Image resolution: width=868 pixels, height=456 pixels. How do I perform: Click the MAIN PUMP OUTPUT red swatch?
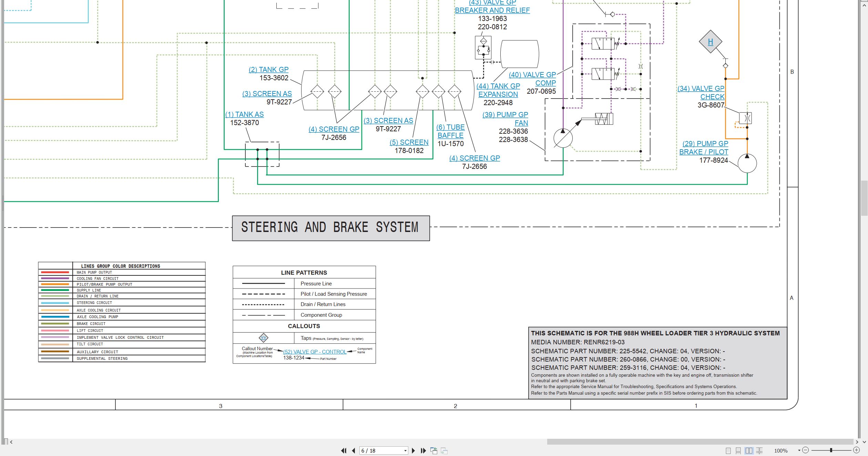coord(55,272)
